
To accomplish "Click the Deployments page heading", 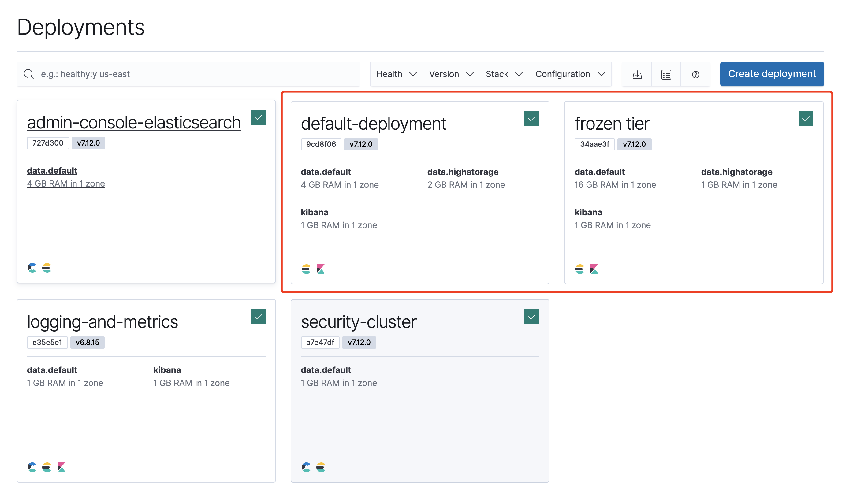I will (x=81, y=27).
